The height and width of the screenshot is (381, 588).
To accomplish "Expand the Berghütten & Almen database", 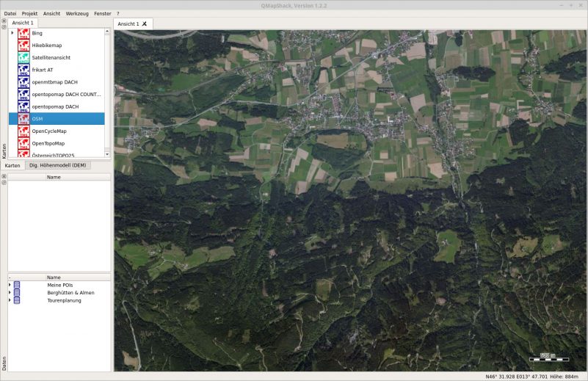I will click(10, 293).
